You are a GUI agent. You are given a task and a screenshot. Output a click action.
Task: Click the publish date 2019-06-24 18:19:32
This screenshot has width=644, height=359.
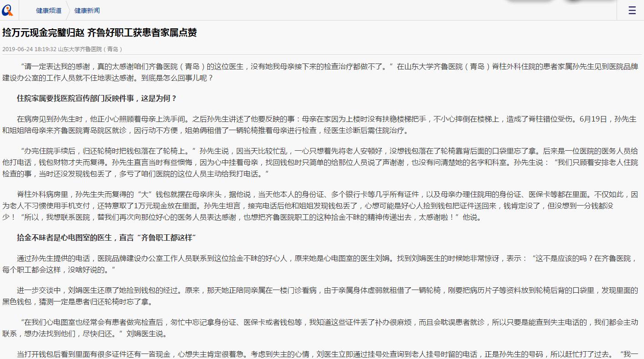coord(29,49)
